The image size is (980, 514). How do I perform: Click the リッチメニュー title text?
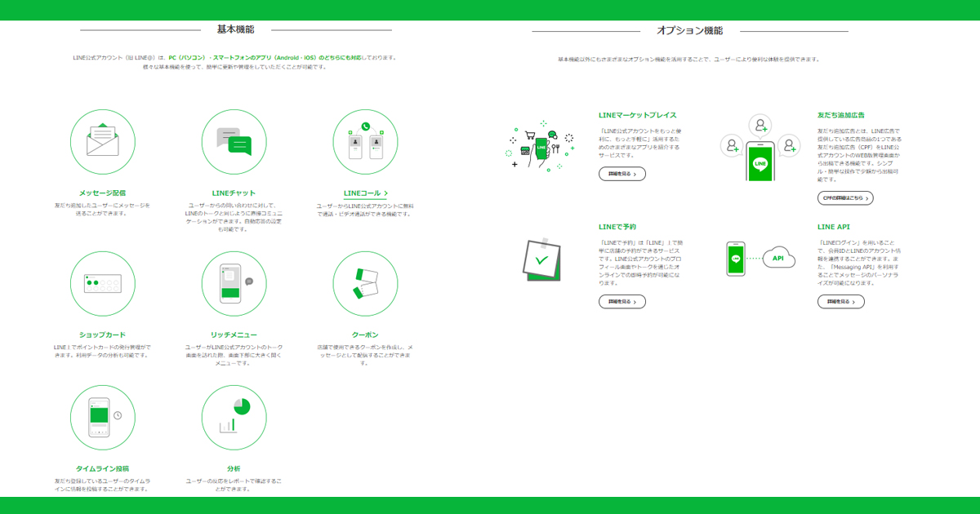coord(234,335)
